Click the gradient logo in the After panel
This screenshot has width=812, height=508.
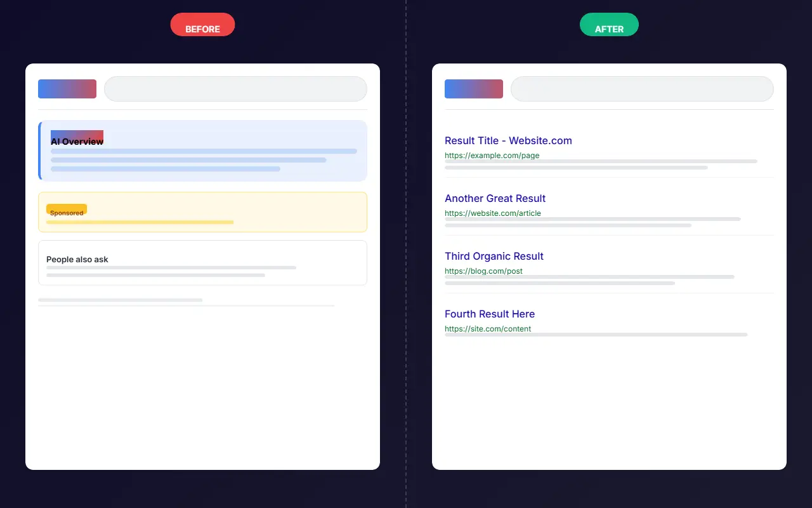(x=474, y=89)
